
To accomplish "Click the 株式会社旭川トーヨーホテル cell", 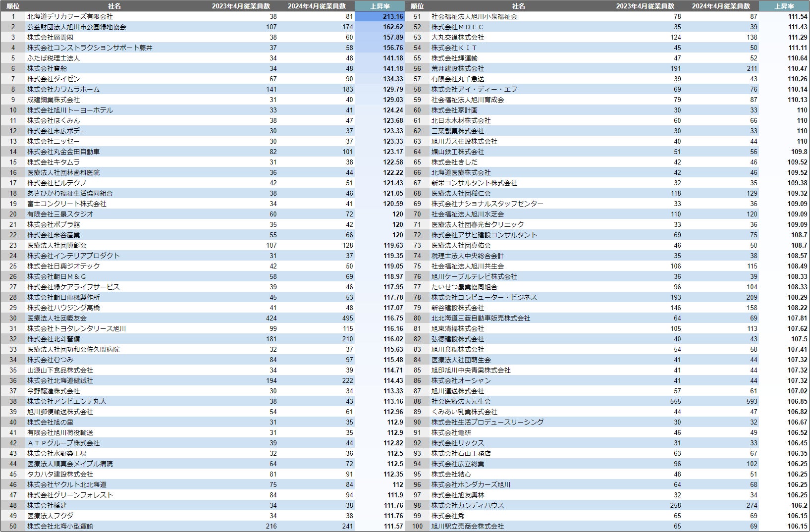I will (70, 110).
